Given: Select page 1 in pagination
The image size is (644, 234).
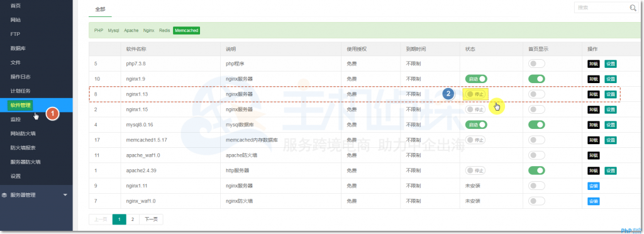Looking at the screenshot, I should point(119,220).
